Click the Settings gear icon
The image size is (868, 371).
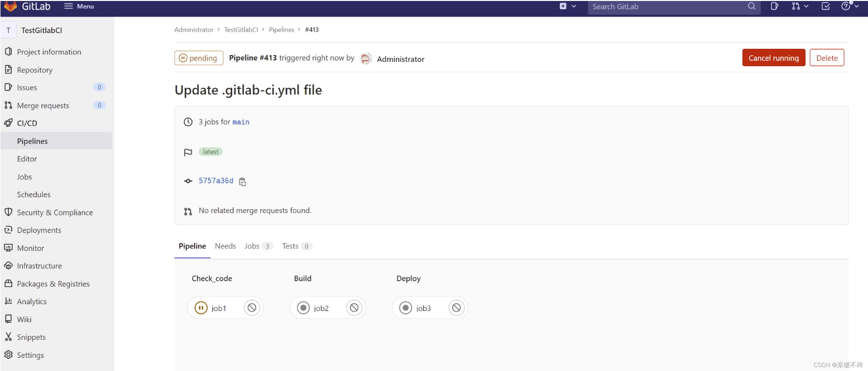[x=8, y=354]
